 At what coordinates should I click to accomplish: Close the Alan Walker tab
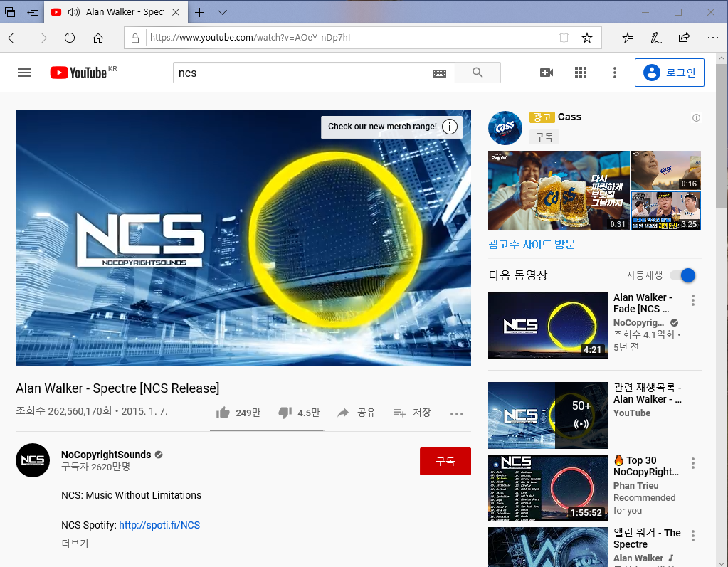pos(176,13)
